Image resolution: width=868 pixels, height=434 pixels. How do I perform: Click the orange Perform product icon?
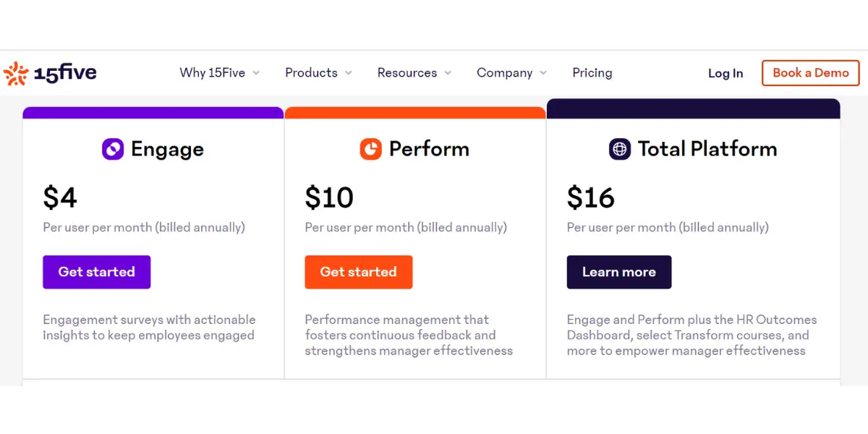[370, 149]
